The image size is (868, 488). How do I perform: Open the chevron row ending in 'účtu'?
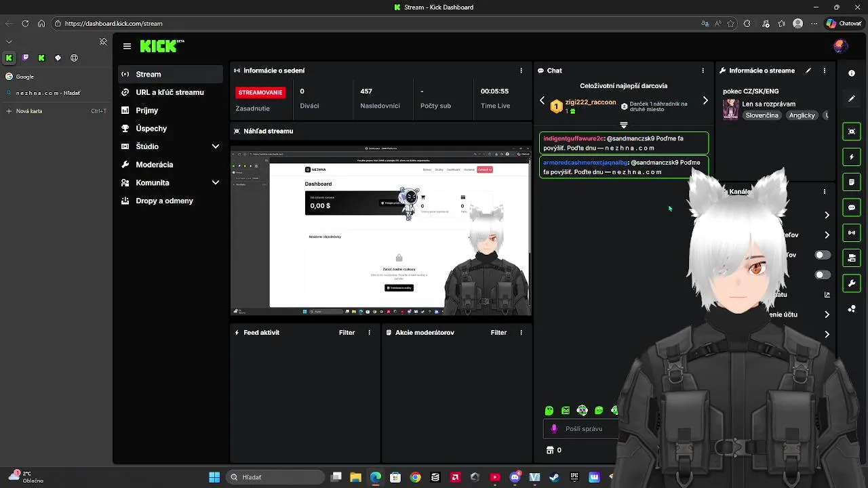pos(827,315)
